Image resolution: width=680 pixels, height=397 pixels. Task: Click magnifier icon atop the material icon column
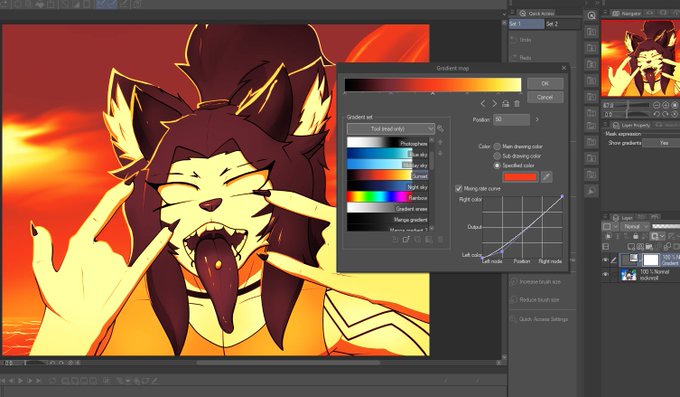click(592, 16)
